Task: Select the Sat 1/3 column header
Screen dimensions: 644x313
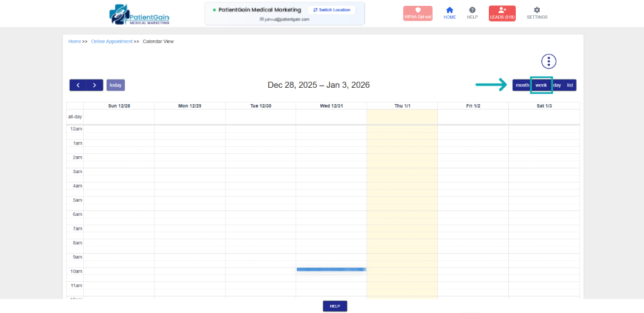Action: click(x=544, y=106)
